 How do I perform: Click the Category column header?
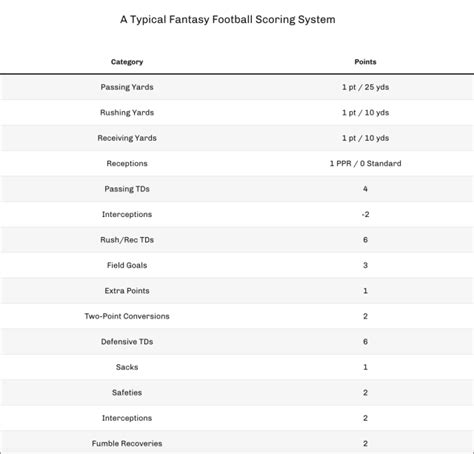click(x=127, y=62)
